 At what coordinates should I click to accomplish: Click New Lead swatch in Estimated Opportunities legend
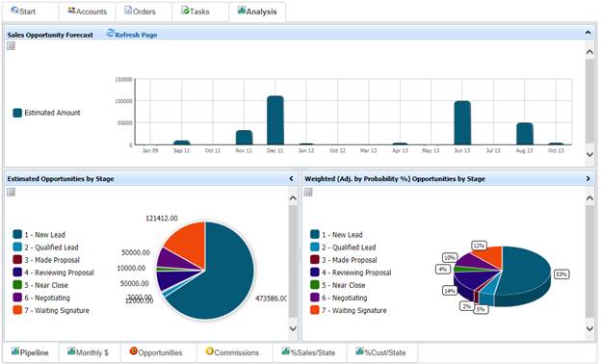pos(17,235)
